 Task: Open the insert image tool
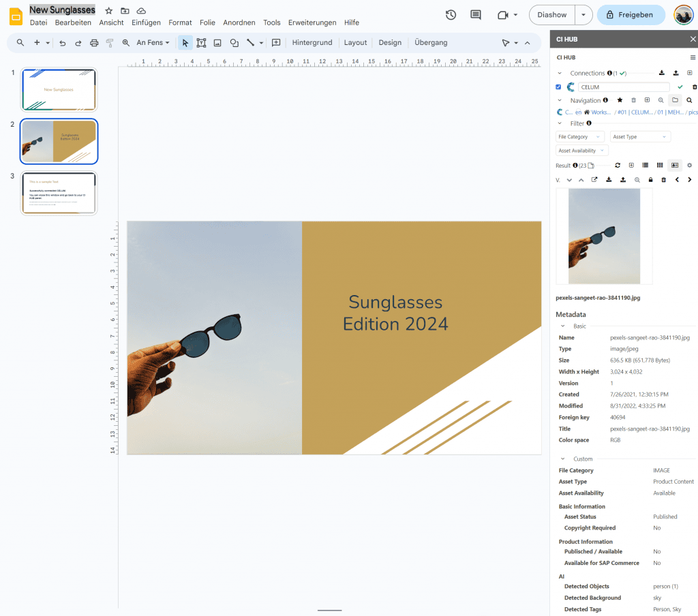coord(218,42)
